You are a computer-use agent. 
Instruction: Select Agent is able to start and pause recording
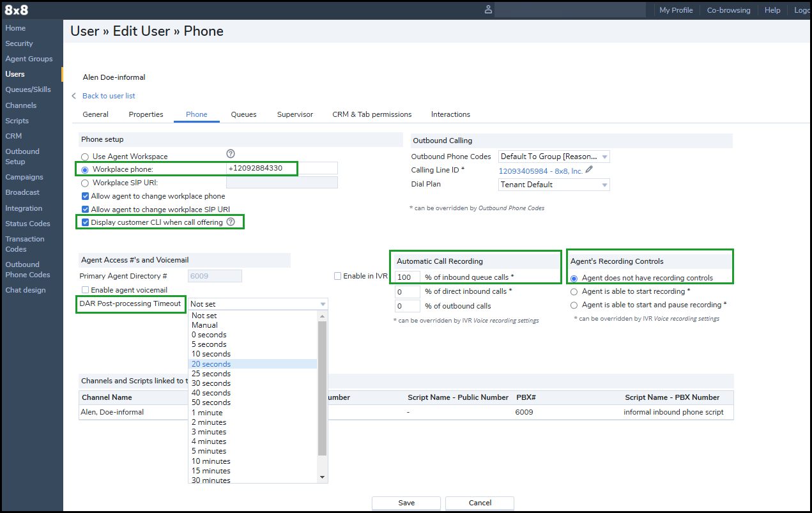tap(574, 305)
